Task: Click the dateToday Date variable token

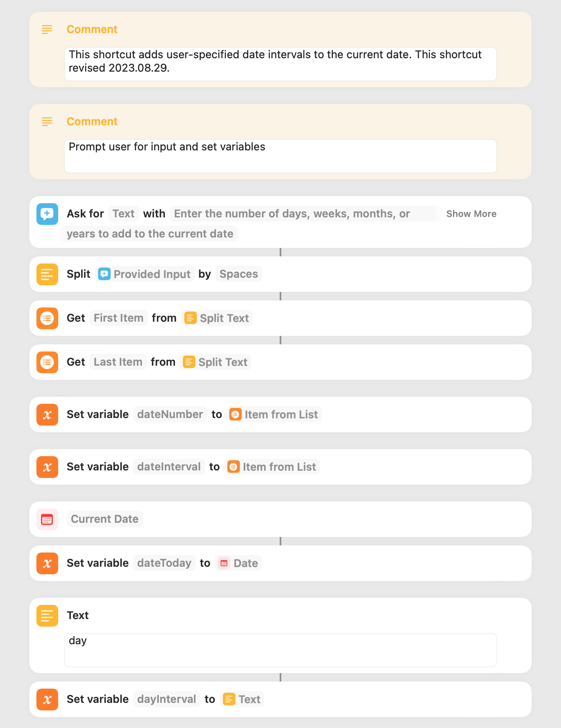Action: point(238,563)
